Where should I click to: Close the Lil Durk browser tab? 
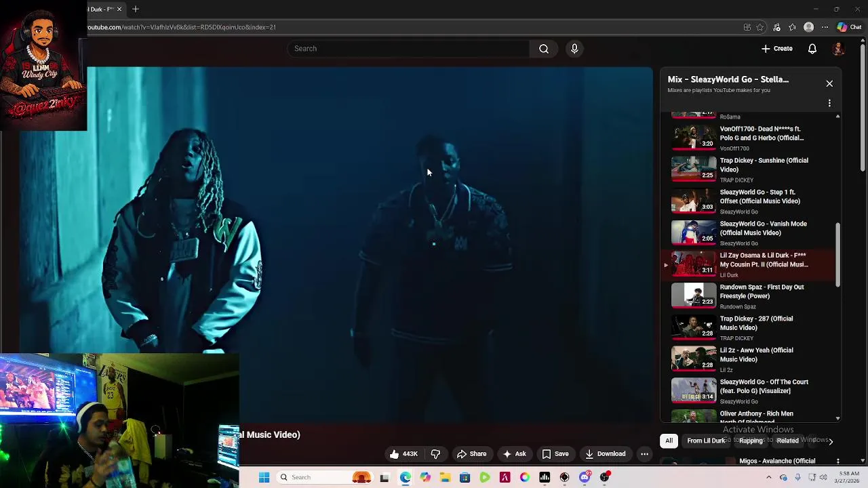point(119,9)
